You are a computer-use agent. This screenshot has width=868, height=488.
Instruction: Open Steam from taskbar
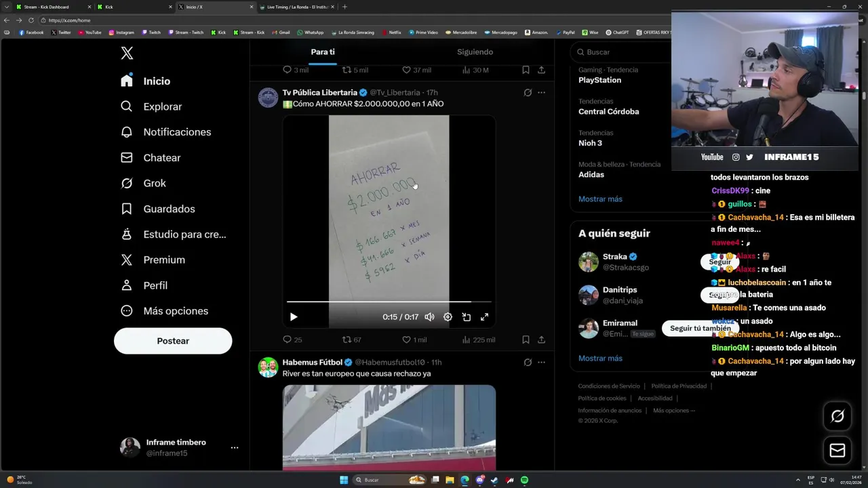(494, 480)
